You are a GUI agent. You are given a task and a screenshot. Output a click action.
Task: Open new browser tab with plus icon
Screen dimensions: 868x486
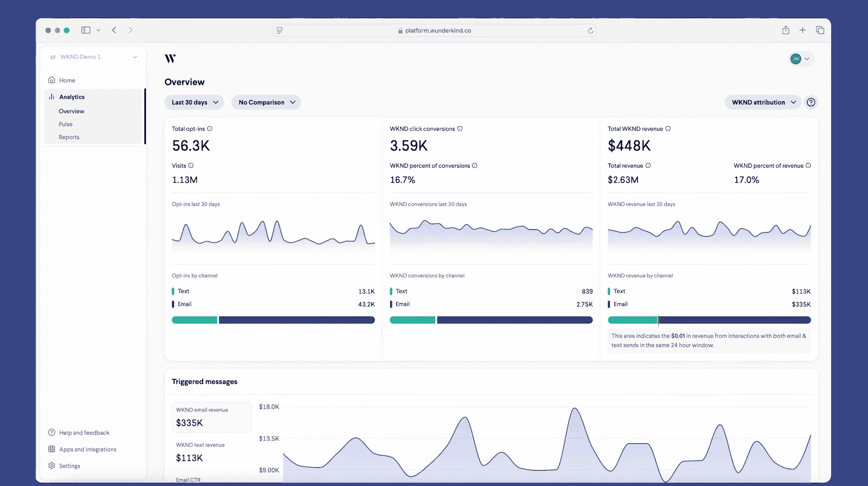[803, 30]
